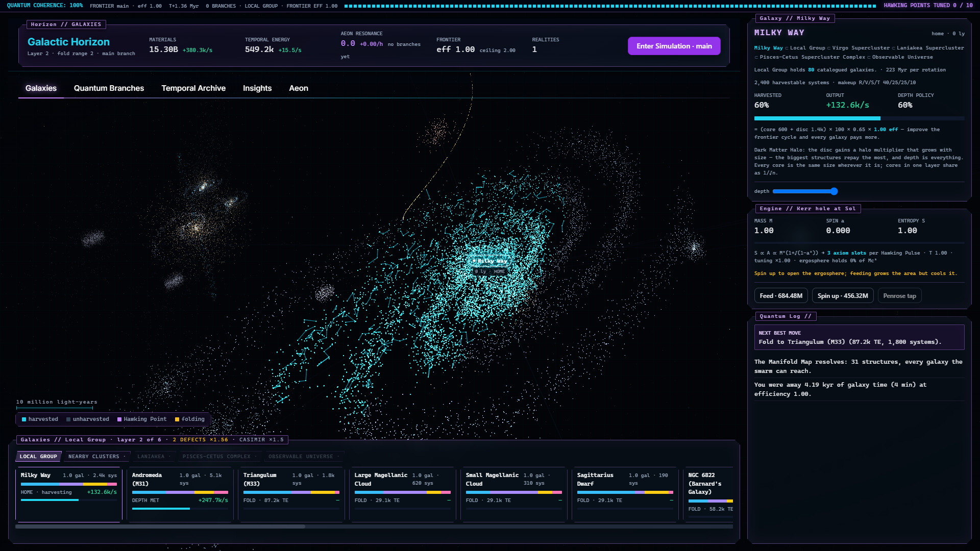The width and height of the screenshot is (980, 551).
Task: Click the galaxy cards horizontal scrollbar
Action: pyautogui.click(x=160, y=527)
